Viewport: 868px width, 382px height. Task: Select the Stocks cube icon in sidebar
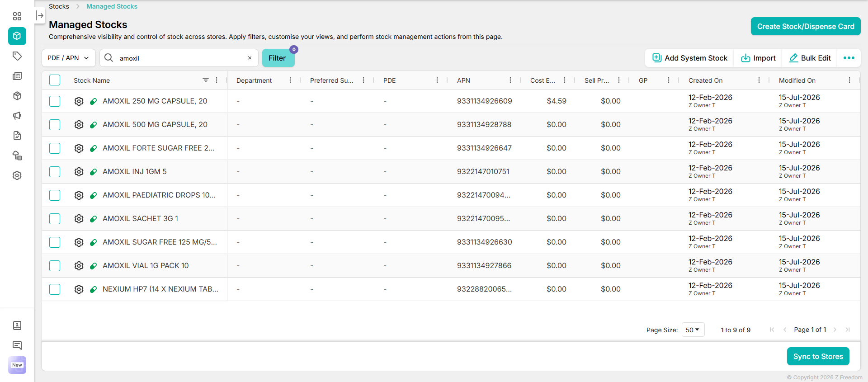click(x=17, y=36)
